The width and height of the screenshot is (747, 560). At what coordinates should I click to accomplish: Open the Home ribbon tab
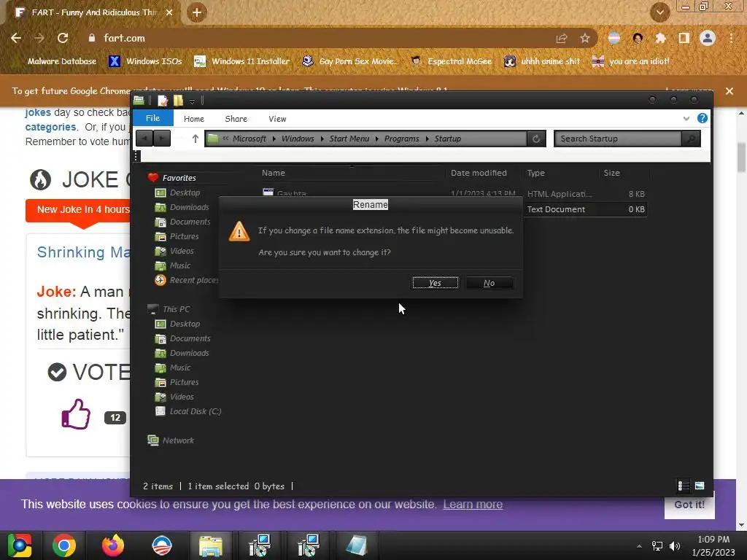194,119
